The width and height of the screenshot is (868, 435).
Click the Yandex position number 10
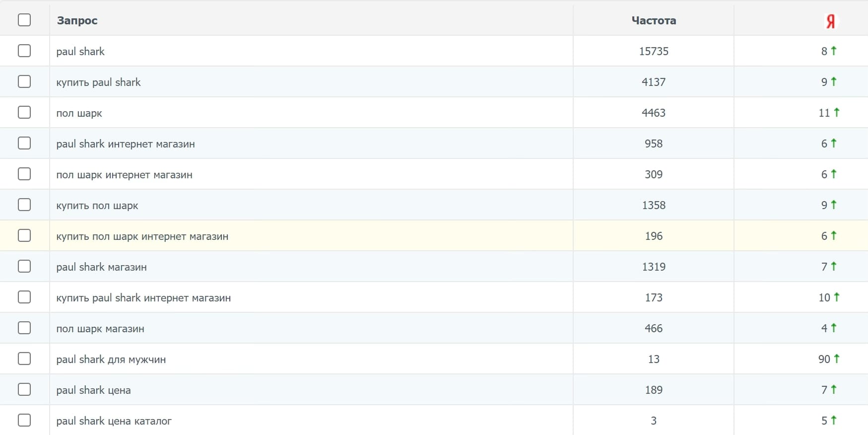(x=824, y=297)
